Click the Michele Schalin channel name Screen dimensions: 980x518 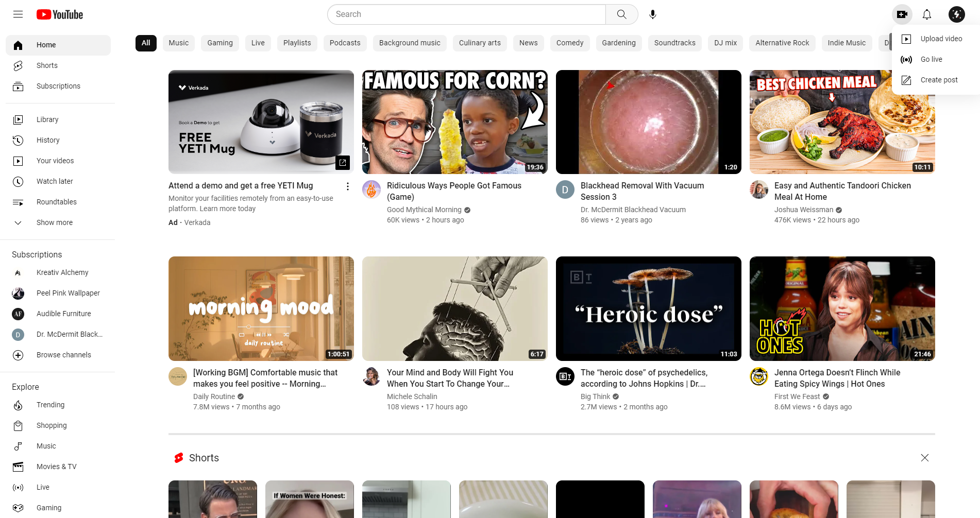pyautogui.click(x=412, y=396)
